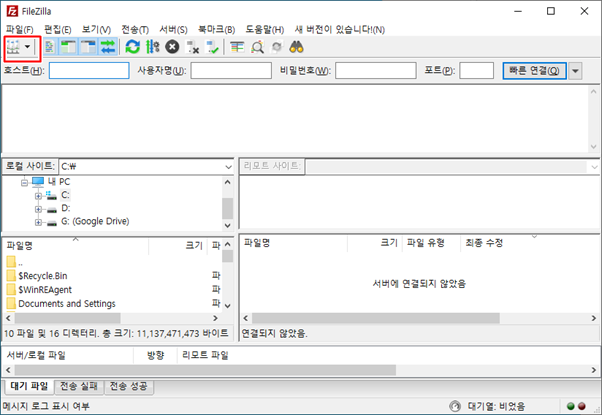Open the 전송(T) menu
The image size is (602, 415).
(x=135, y=30)
